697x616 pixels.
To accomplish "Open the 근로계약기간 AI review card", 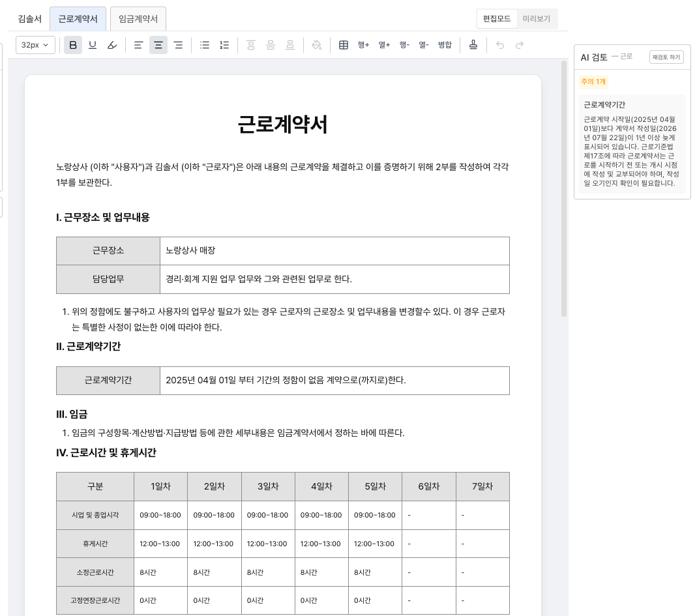I will pos(632,144).
